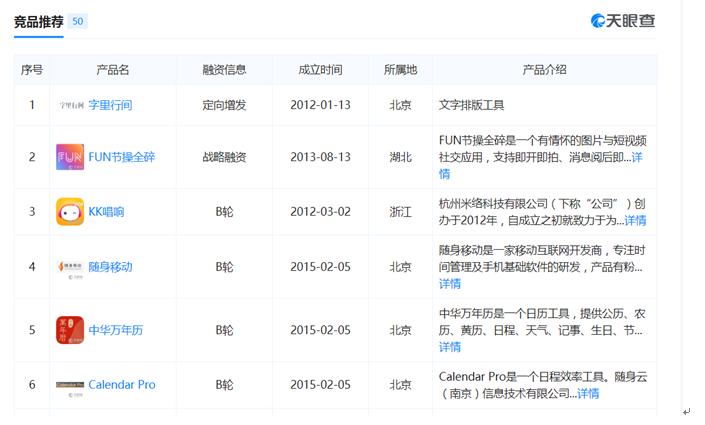
Task: Click the 所属地 column header
Action: tap(400, 70)
